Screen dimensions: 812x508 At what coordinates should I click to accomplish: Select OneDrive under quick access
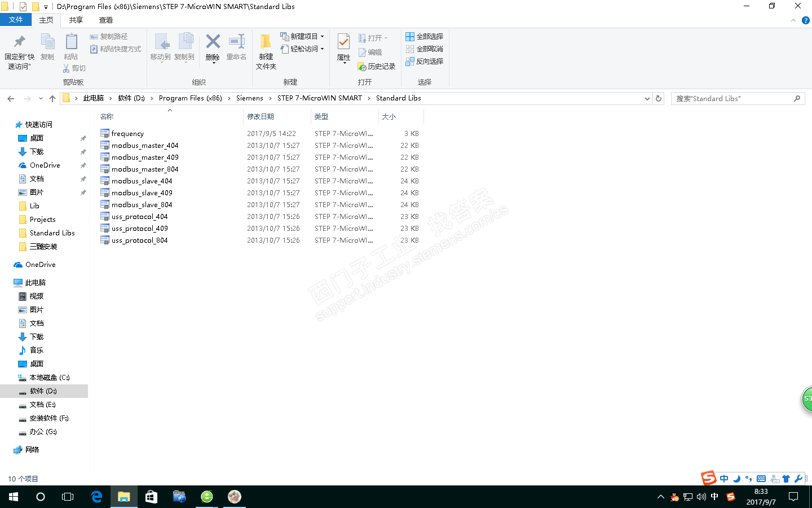point(45,165)
